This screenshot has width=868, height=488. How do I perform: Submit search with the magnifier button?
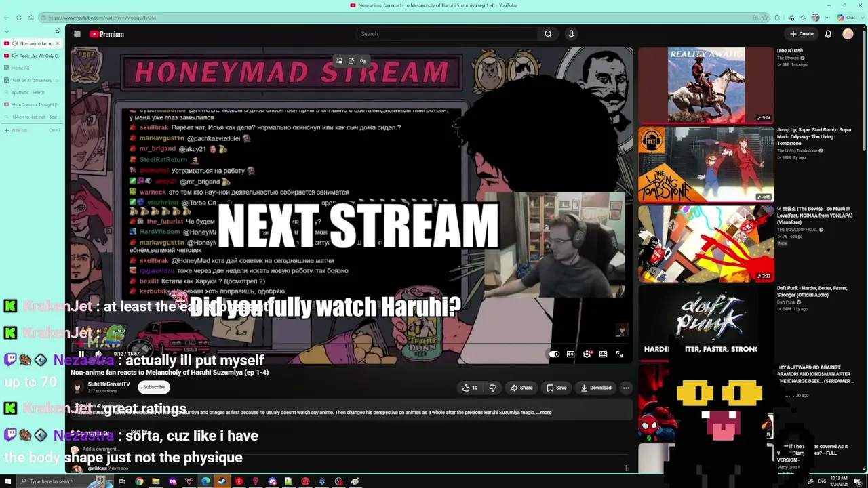548,34
